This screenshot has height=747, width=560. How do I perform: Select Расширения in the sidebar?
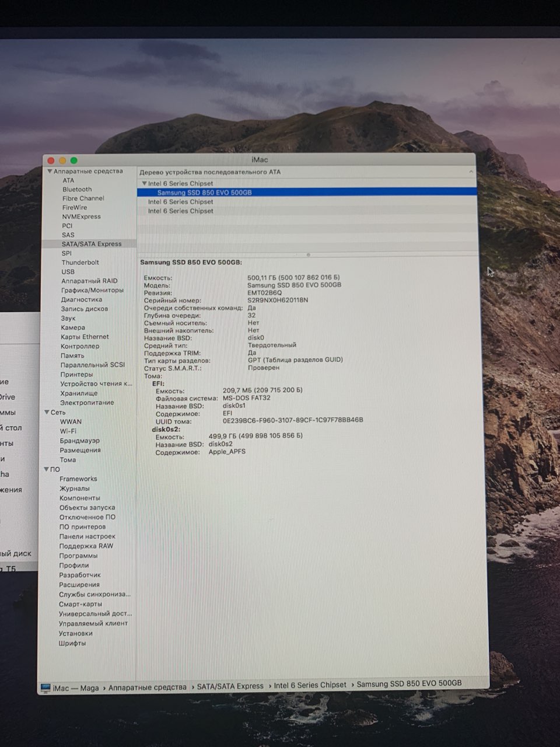79,585
